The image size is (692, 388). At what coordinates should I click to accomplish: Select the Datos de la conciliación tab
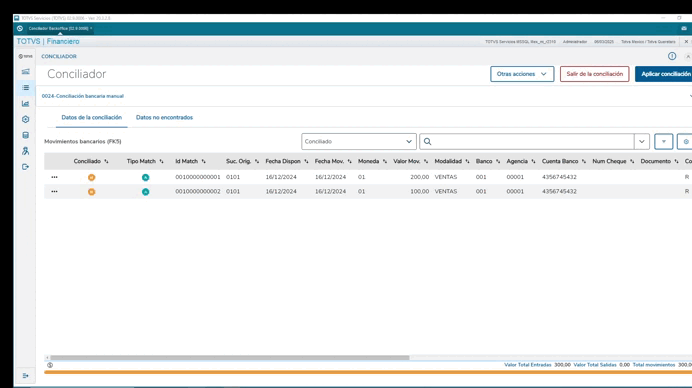click(91, 117)
